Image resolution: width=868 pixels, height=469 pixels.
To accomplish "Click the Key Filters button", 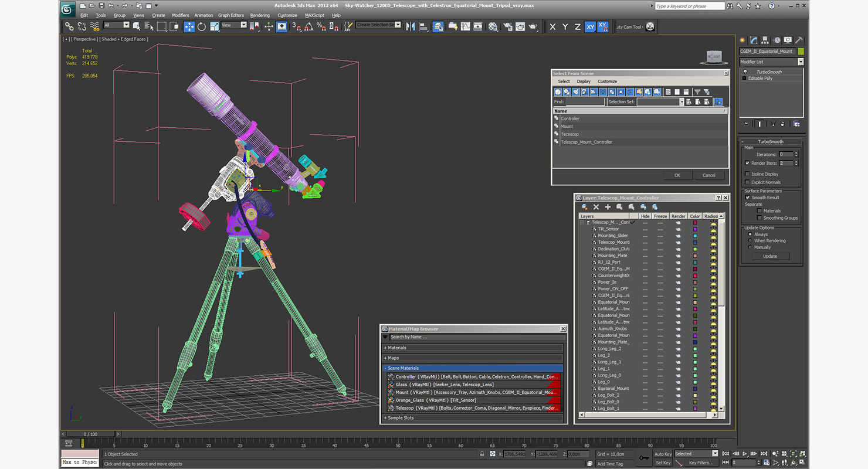I will pos(701,463).
